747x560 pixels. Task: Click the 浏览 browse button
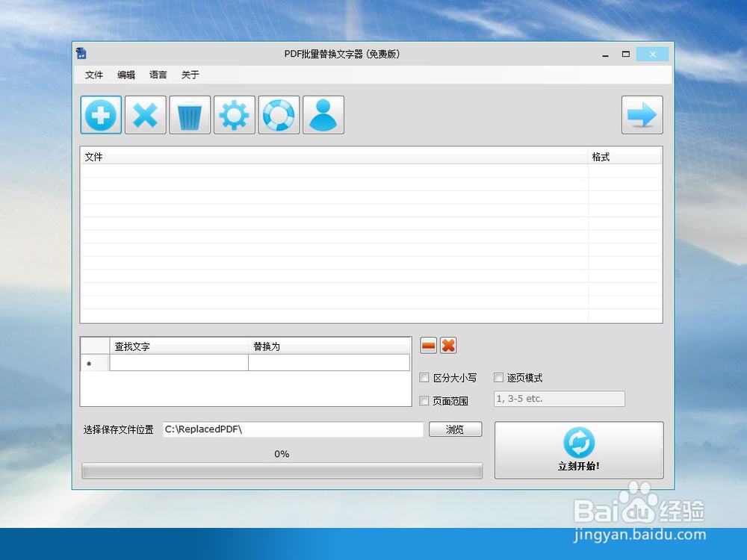455,429
